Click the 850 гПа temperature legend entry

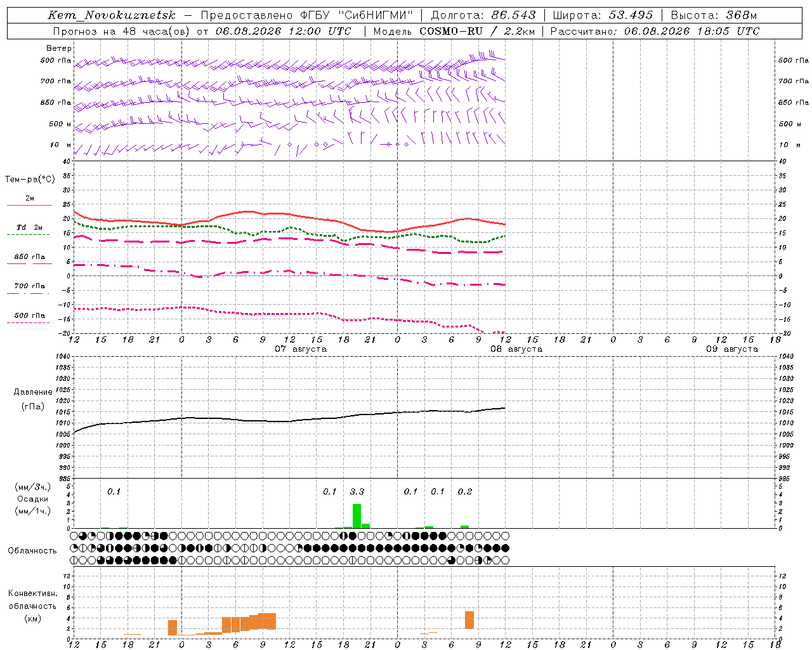point(29,260)
